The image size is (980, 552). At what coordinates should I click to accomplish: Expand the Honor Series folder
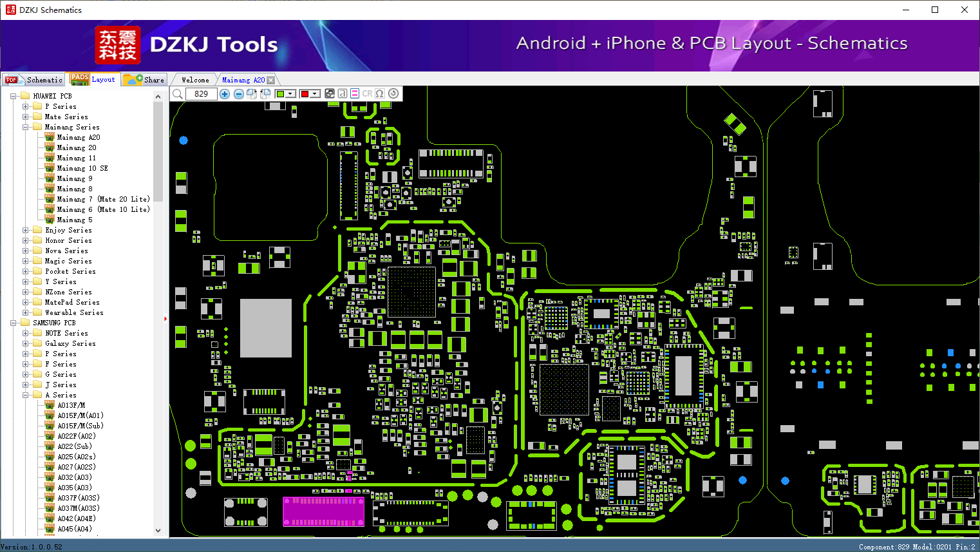pos(25,240)
